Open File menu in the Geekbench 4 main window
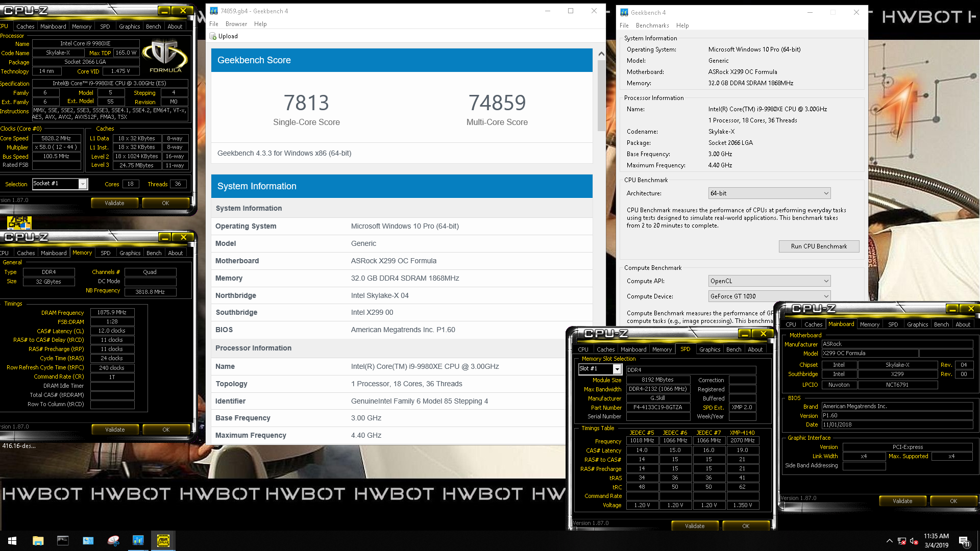This screenshot has width=980, height=551. [x=624, y=26]
